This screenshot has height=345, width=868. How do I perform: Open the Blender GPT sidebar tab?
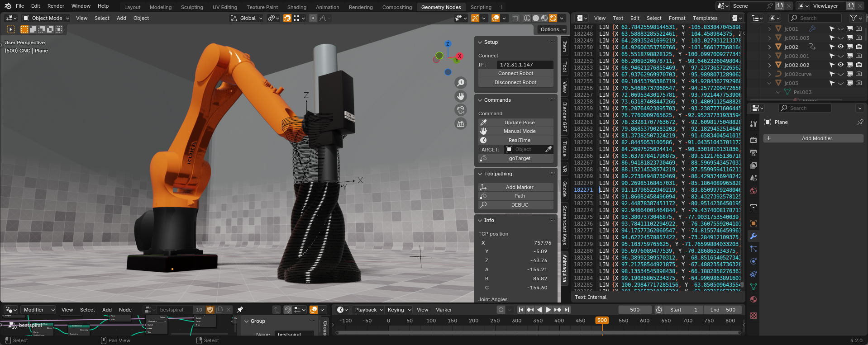(x=565, y=117)
